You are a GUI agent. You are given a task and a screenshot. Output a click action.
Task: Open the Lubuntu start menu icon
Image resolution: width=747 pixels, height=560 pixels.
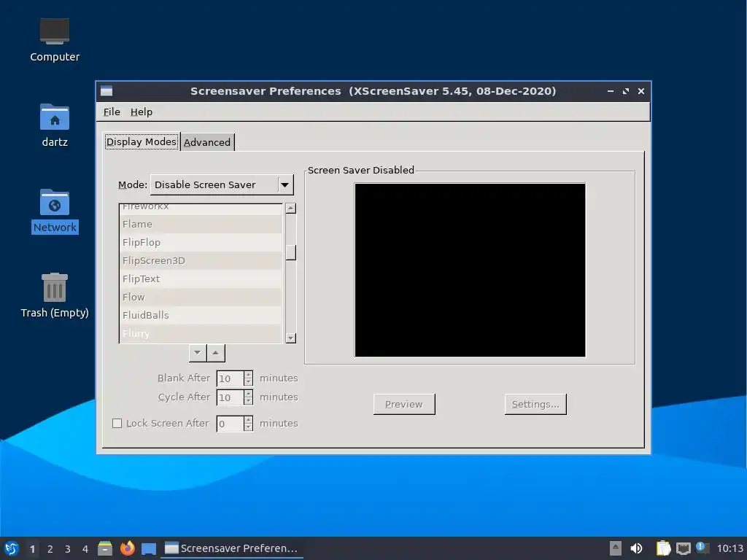[x=12, y=548]
